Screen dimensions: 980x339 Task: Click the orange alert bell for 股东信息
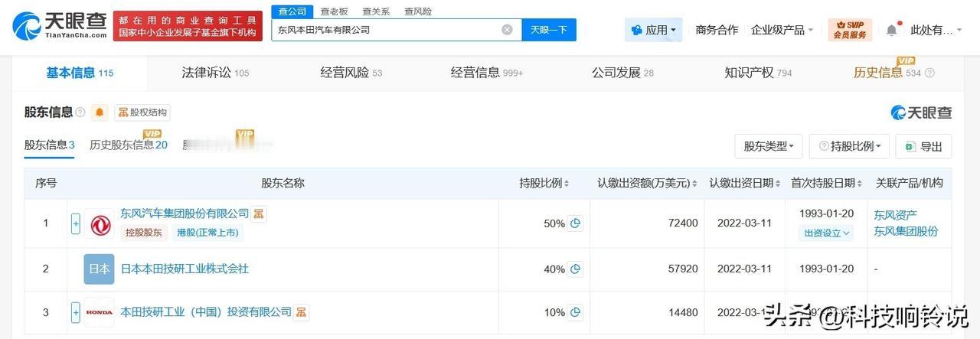coord(100,112)
